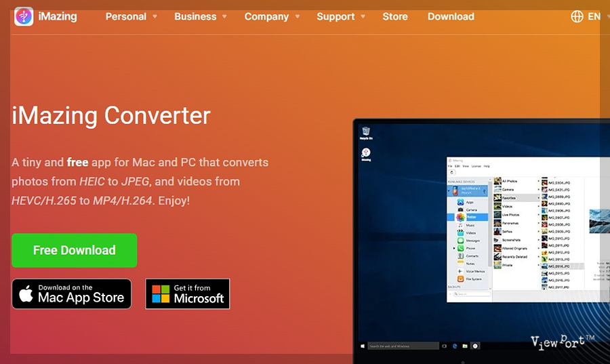Expand the Business dropdown arrow
The height and width of the screenshot is (364, 610).
pyautogui.click(x=224, y=17)
